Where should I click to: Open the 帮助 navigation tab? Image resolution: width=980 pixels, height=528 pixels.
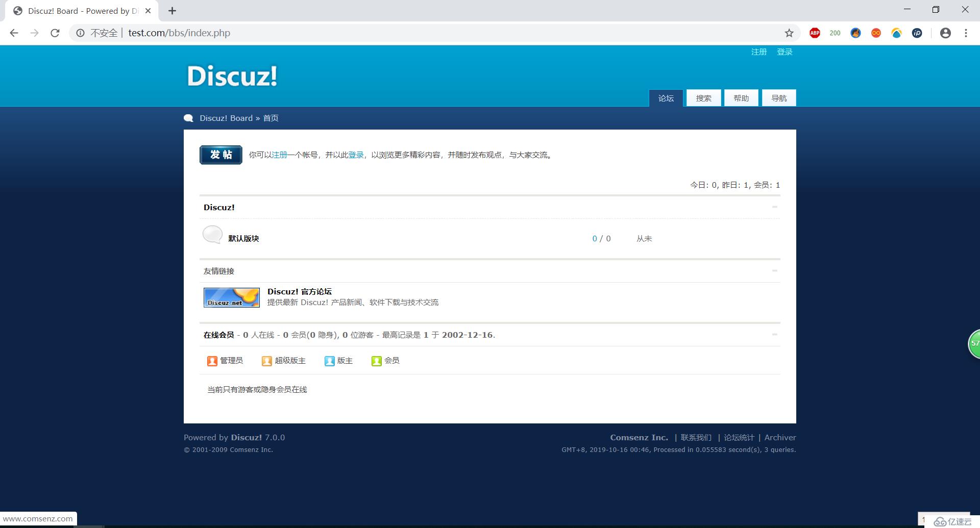click(x=742, y=98)
